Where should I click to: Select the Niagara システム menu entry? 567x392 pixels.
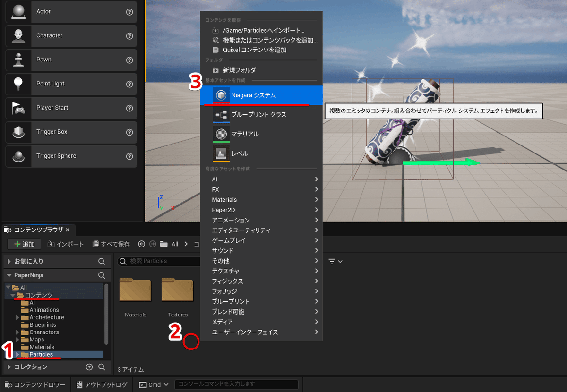tap(261, 95)
